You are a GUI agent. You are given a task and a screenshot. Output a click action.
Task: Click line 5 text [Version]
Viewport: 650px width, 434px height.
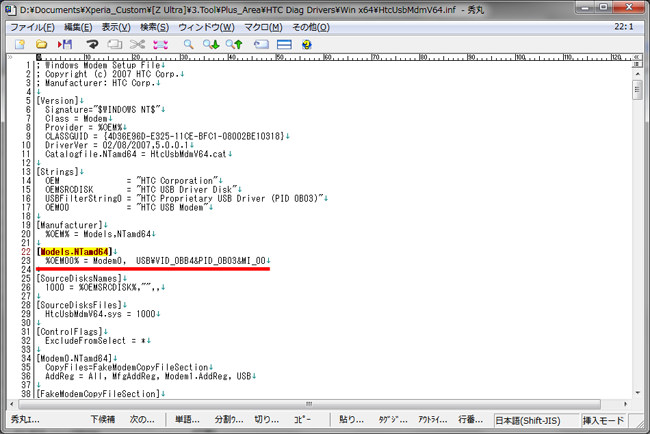click(x=58, y=101)
